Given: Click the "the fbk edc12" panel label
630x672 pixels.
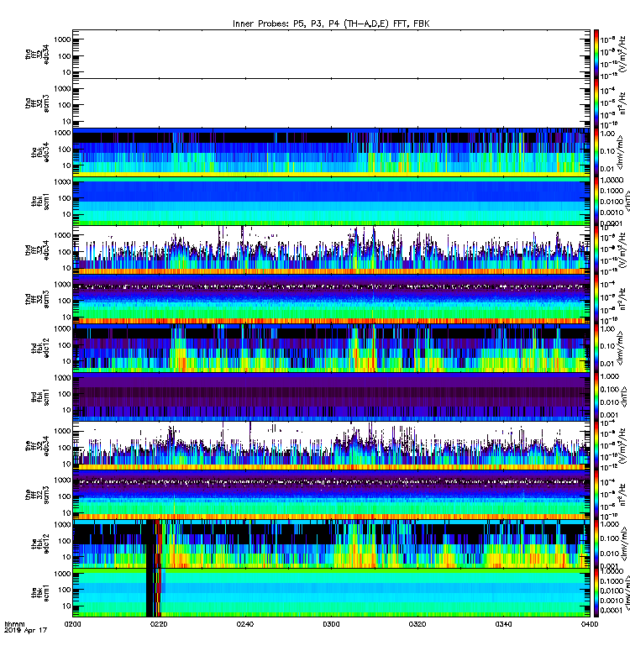Looking at the screenshot, I should (x=40, y=544).
